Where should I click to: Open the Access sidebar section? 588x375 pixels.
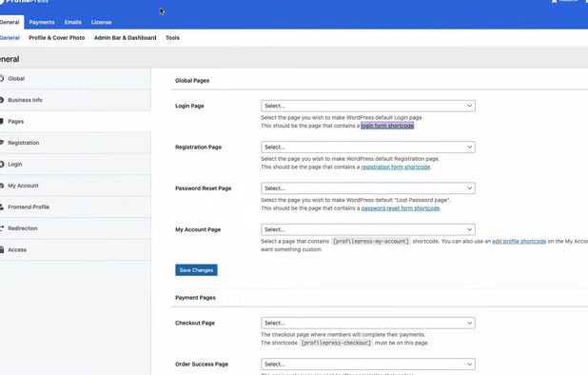click(x=75, y=249)
